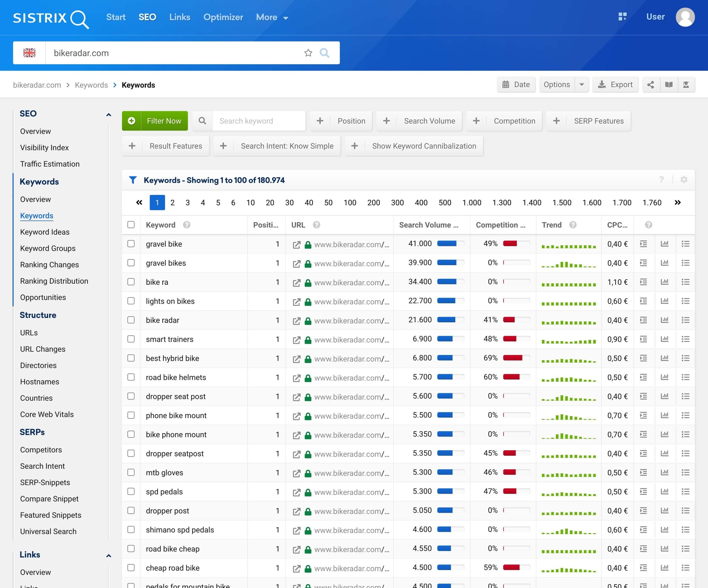This screenshot has height=588, width=708.
Task: Collapse the SEO sidebar section
Action: (x=108, y=114)
